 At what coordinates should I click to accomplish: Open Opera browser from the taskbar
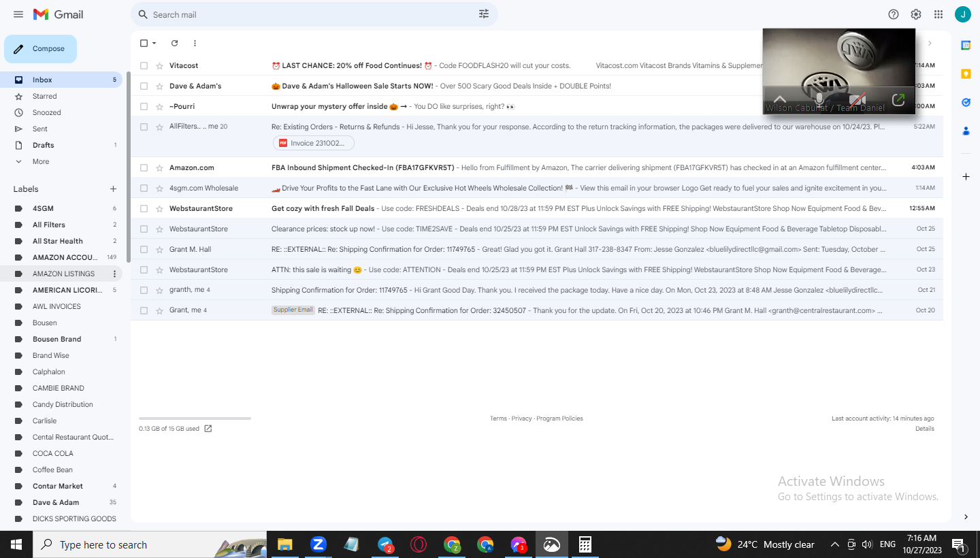pos(419,544)
